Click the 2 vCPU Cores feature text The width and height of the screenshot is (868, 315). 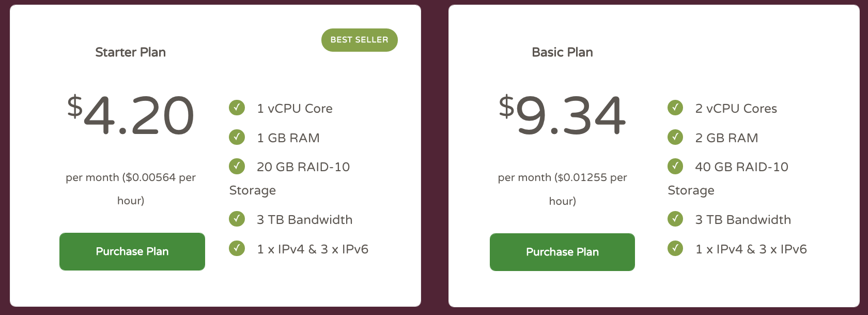coord(736,109)
